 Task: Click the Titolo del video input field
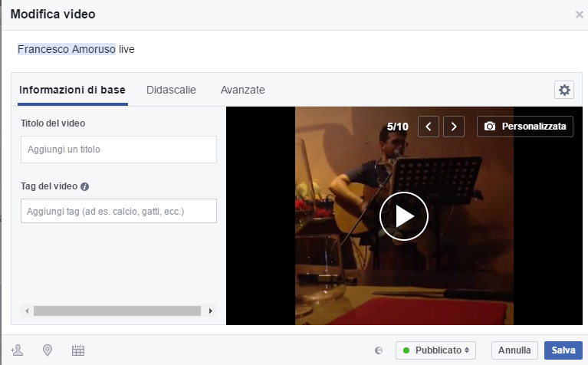tap(119, 150)
